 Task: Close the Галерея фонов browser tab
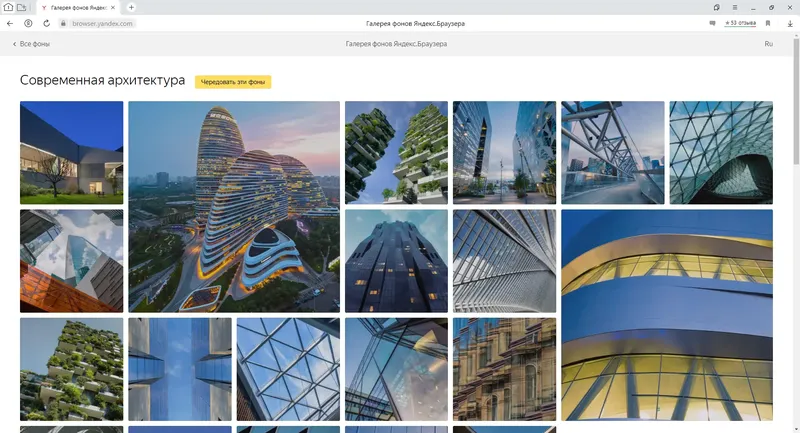pos(113,8)
